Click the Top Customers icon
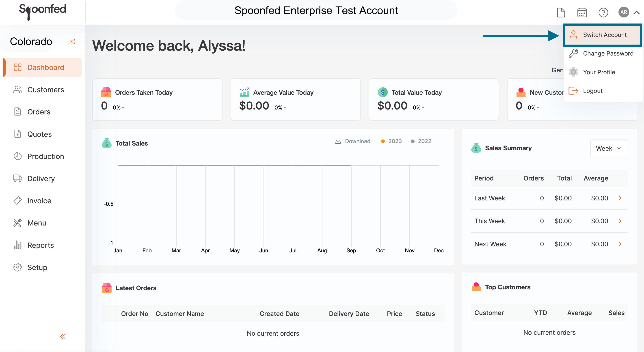 (476, 287)
